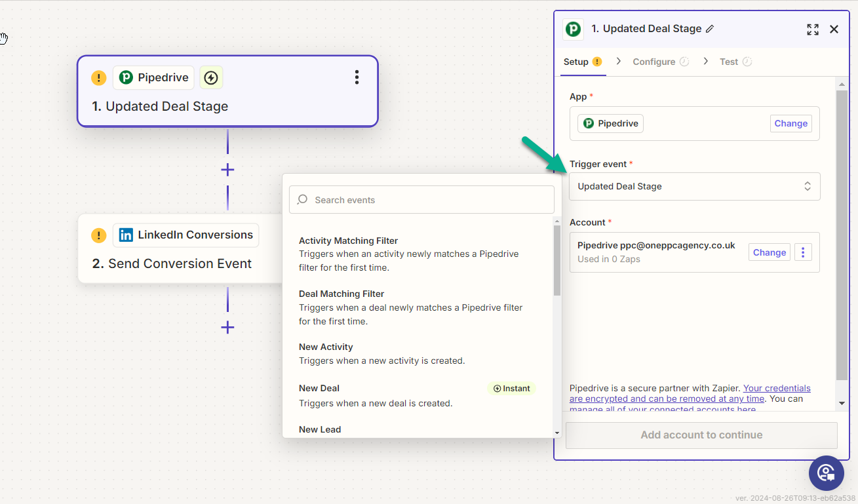Click the setup panel scroll-up arrow
Screen dimensions: 858x504
842,85
